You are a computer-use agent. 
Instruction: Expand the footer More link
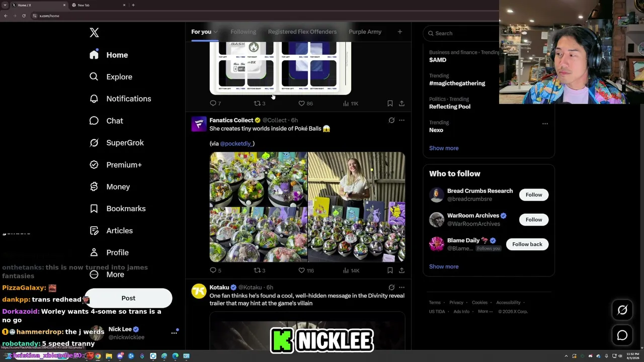(x=486, y=312)
